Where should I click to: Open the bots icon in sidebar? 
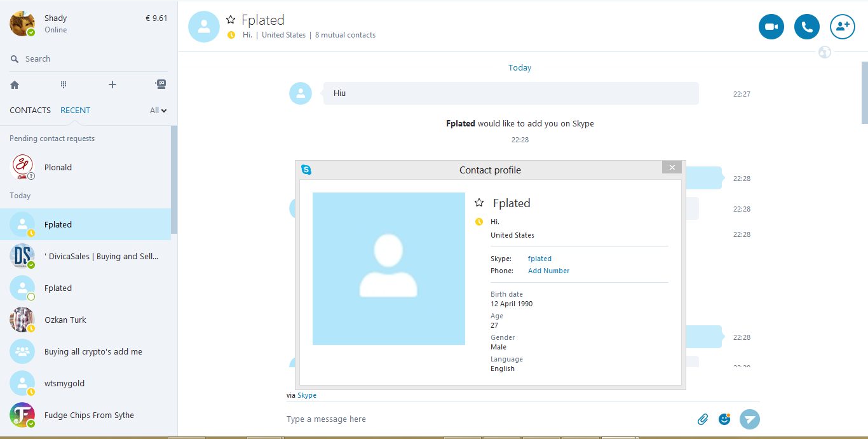tap(161, 84)
